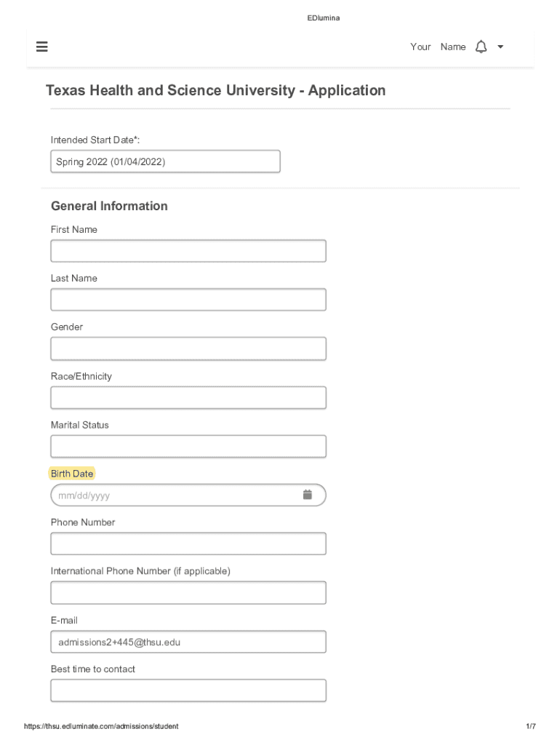Open the Gender selection field

point(188,348)
